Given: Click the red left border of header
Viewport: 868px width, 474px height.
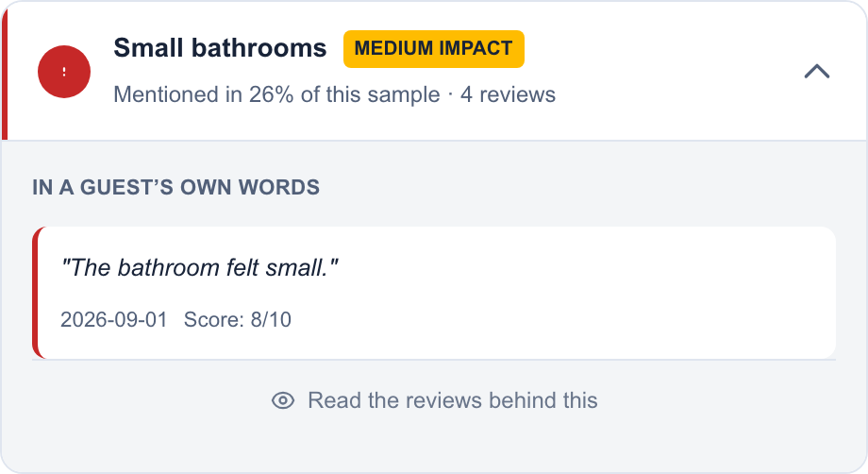Looking at the screenshot, I should [5, 72].
